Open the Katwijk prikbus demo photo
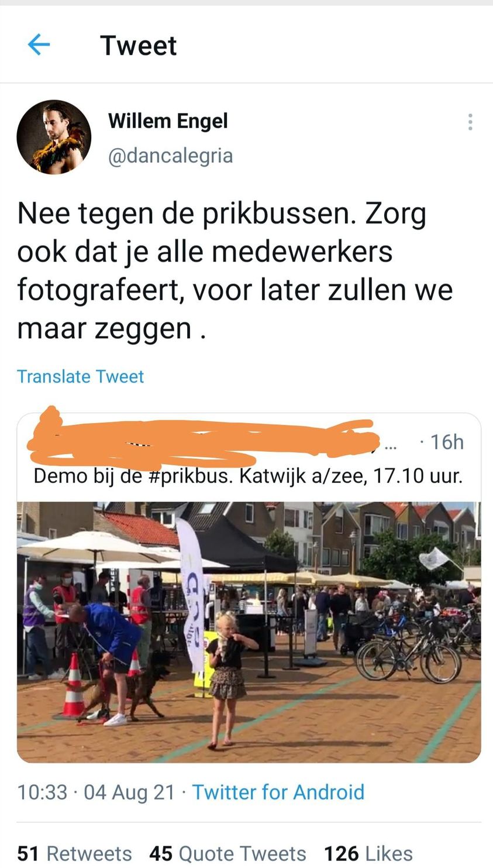 (x=249, y=632)
